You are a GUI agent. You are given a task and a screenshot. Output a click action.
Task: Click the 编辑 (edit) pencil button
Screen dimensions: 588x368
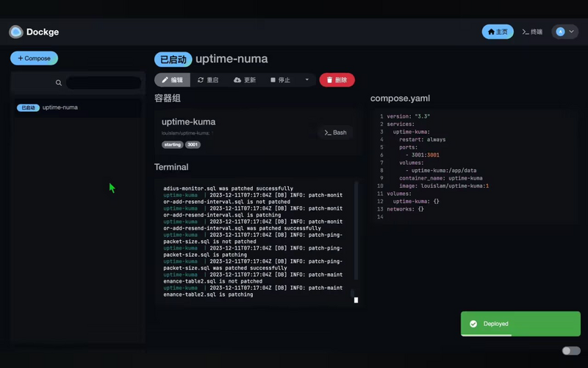coord(172,79)
